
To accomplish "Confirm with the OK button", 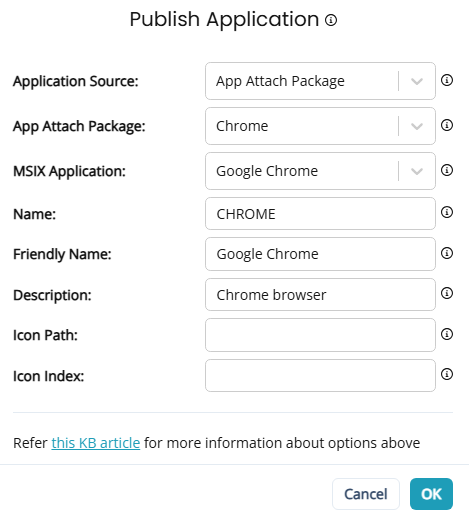I will coord(431,494).
